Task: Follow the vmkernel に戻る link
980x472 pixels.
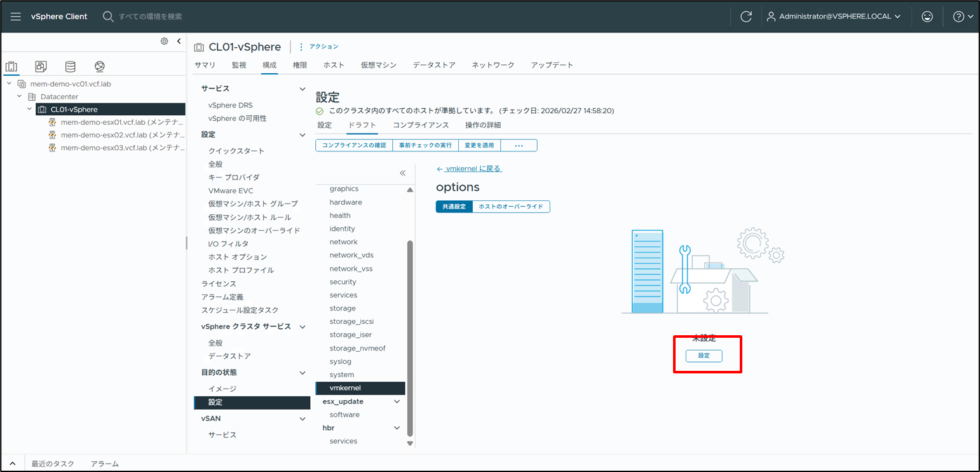Action: [x=470, y=169]
